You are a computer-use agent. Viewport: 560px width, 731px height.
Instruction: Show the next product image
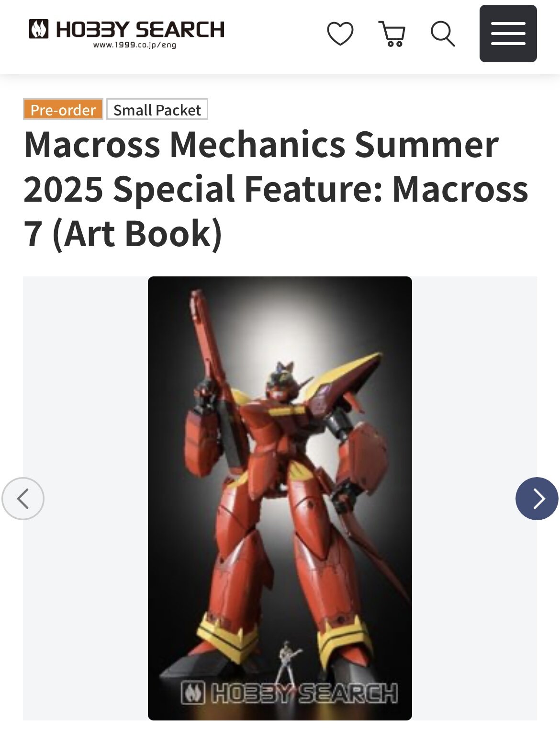[x=537, y=499]
